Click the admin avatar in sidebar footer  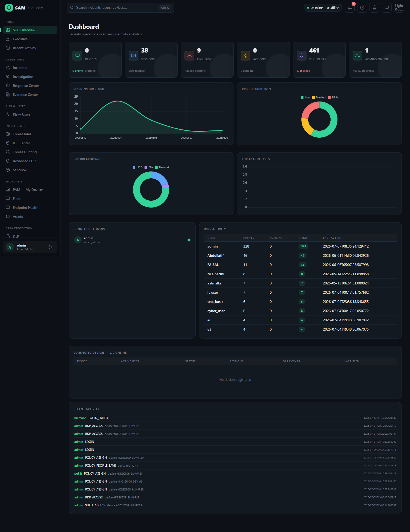[x=10, y=247]
